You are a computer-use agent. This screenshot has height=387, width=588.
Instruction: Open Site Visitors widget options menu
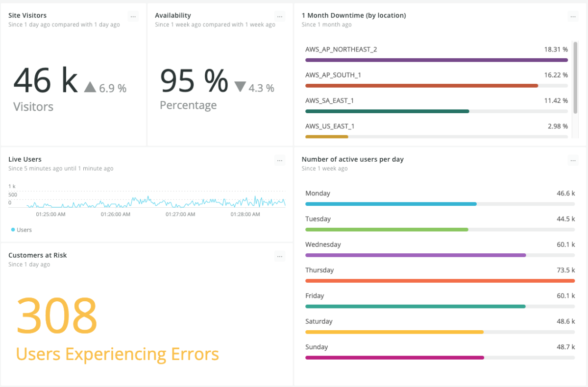tap(133, 17)
